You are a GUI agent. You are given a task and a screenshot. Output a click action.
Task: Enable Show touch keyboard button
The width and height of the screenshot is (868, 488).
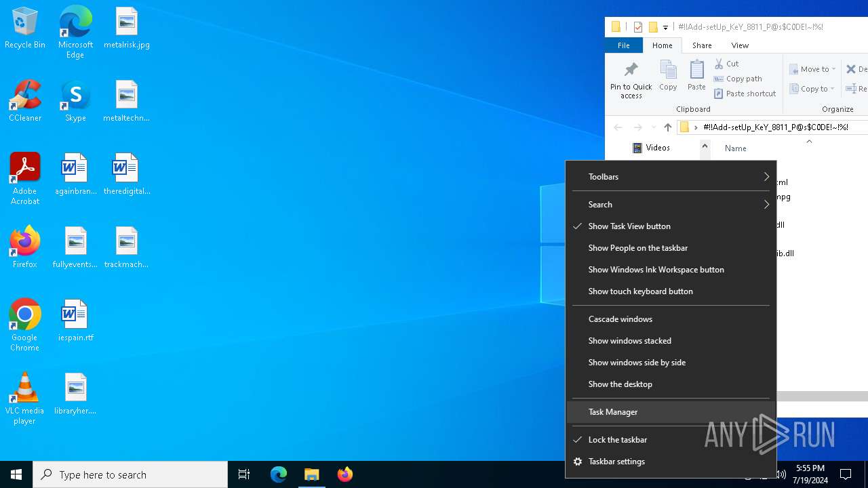(671, 291)
